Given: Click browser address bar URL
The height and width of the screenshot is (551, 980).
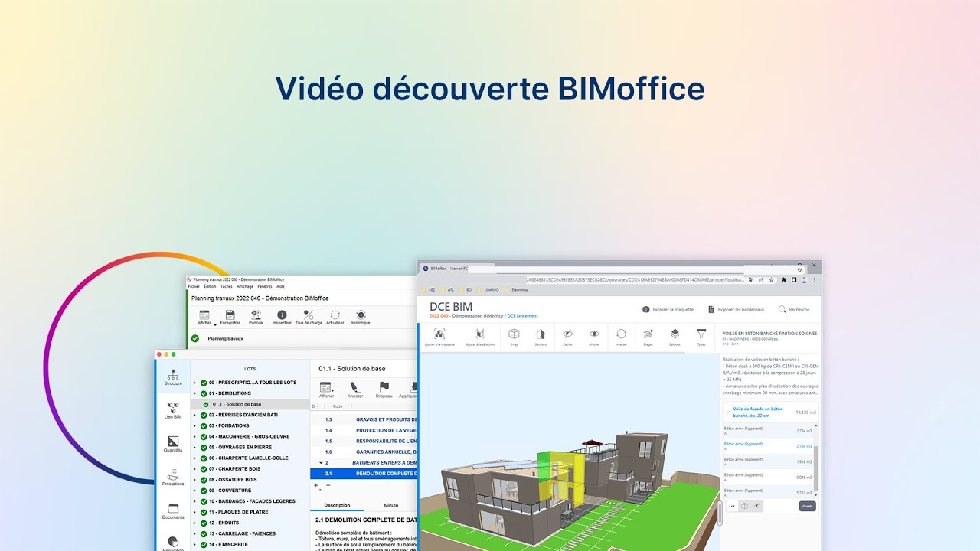Looking at the screenshot, I should pos(635,280).
